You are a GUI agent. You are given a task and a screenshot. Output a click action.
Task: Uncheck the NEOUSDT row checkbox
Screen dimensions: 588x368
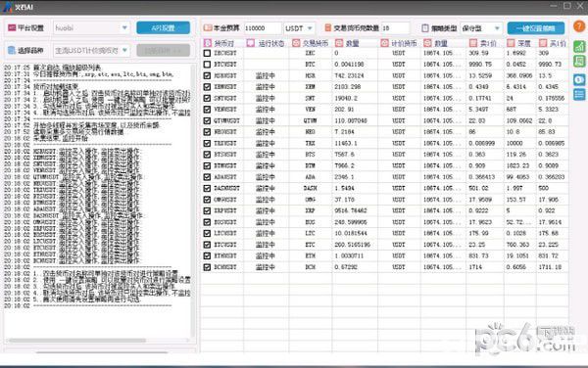point(207,132)
